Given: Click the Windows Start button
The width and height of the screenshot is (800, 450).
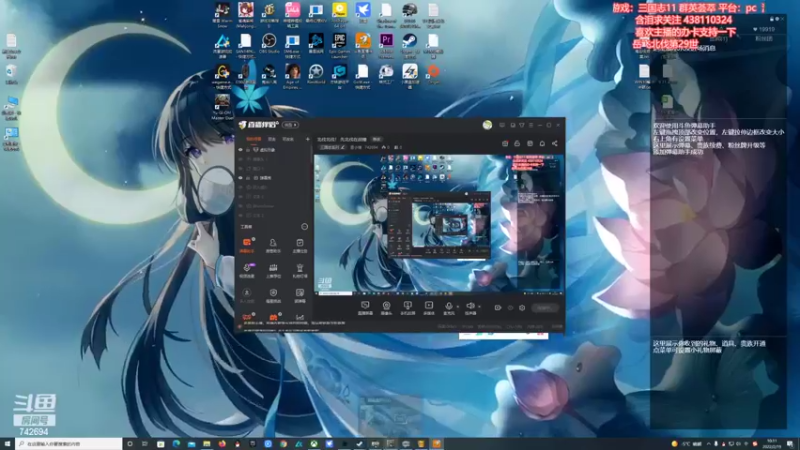Looking at the screenshot, I should [x=7, y=444].
